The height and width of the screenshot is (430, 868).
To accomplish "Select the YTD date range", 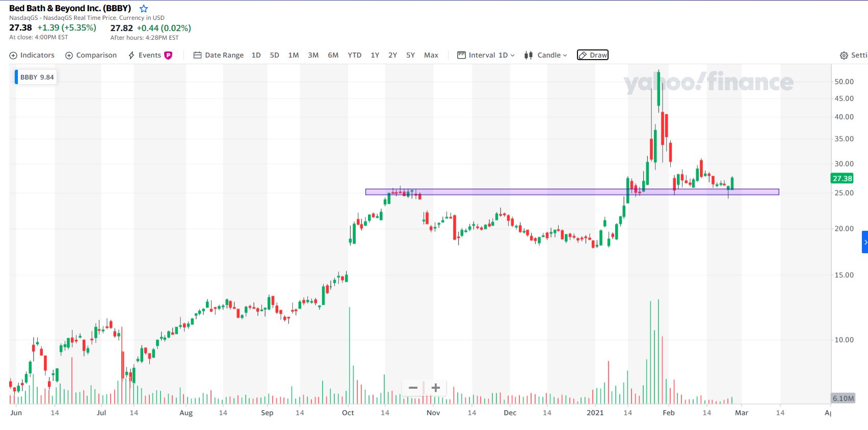I will [355, 55].
